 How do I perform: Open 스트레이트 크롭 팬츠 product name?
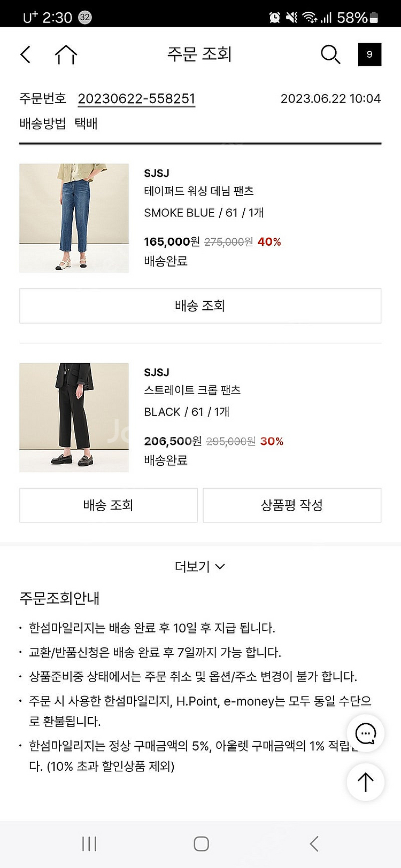coord(192,390)
